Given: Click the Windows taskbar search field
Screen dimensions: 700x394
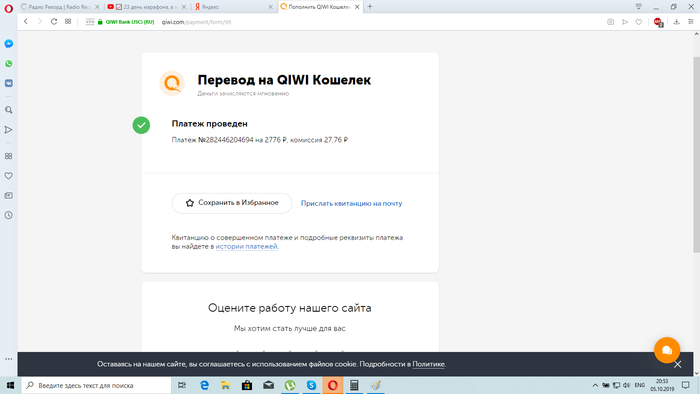Looking at the screenshot, I should point(96,385).
